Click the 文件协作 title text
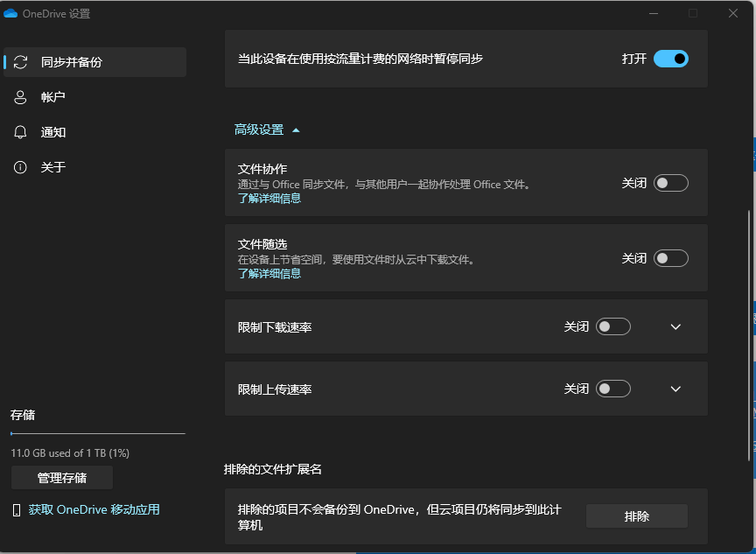The width and height of the screenshot is (756, 554). click(262, 169)
